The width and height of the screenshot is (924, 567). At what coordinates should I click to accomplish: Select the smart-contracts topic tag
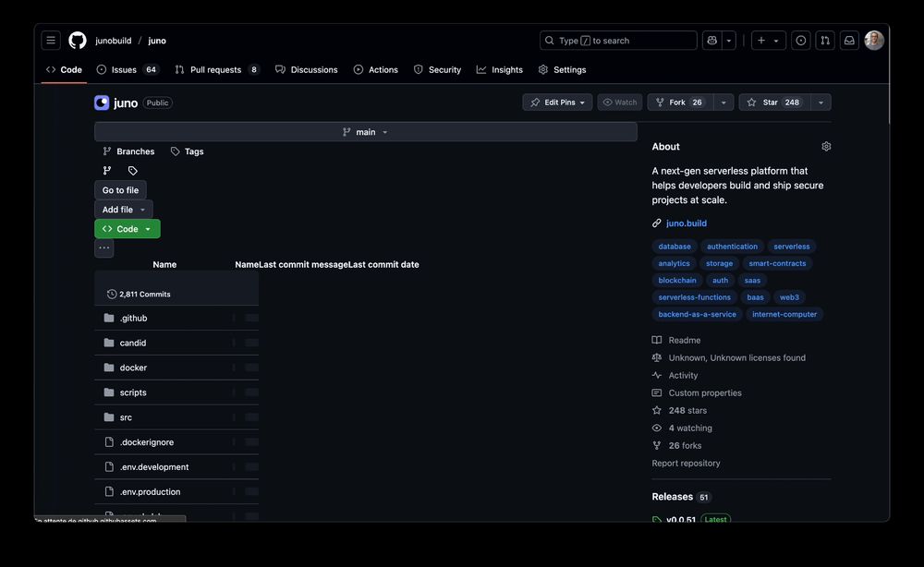[x=777, y=264]
